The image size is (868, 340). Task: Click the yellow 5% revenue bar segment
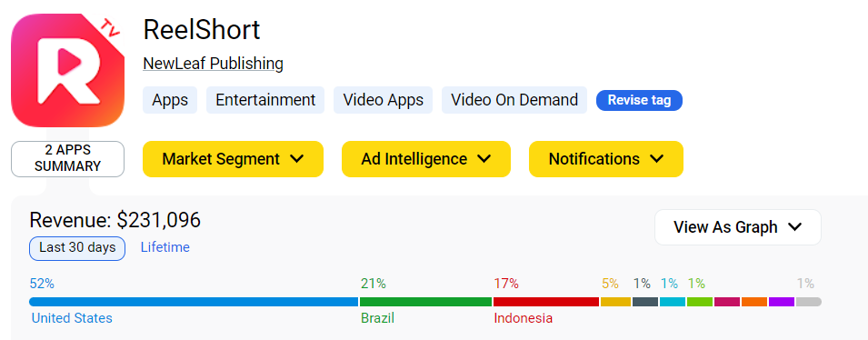click(x=615, y=302)
